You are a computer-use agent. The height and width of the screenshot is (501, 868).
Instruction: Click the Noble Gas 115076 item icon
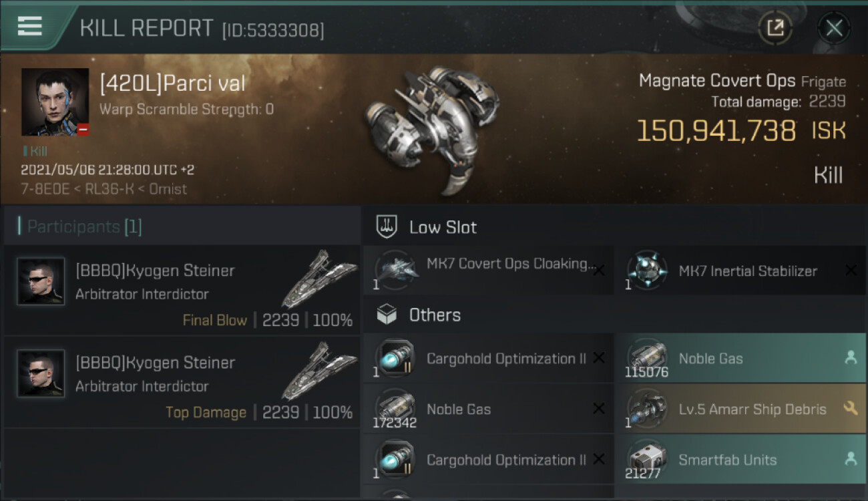(x=647, y=358)
